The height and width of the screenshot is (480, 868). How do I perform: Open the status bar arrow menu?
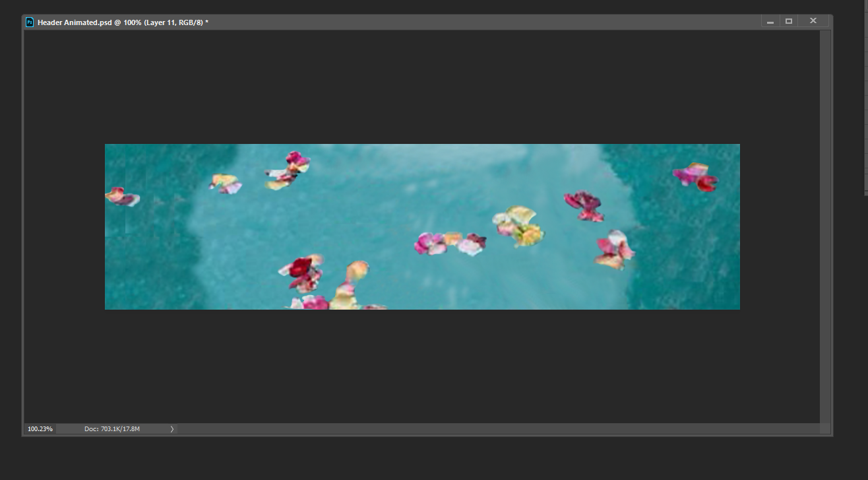[x=172, y=429]
